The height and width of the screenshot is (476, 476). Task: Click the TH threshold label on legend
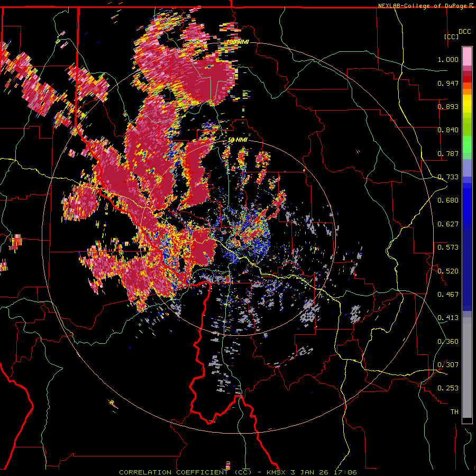click(x=454, y=411)
